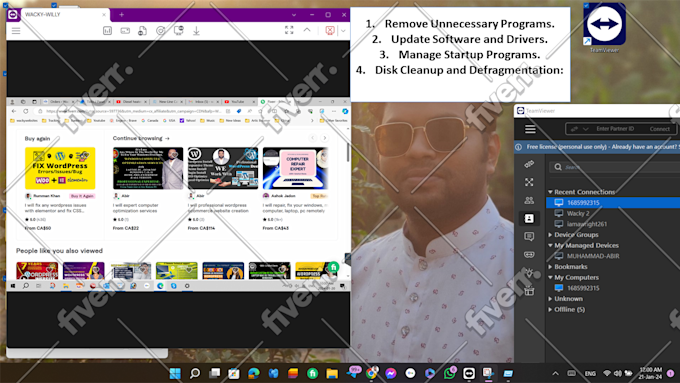Open the TeamViewer main hamburger menu
The width and height of the screenshot is (680, 383).
[530, 129]
